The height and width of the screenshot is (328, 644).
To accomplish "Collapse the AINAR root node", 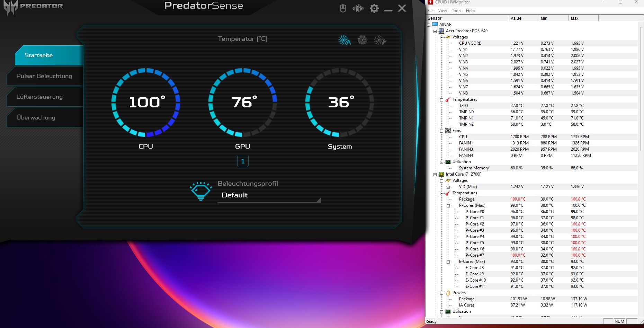I will pyautogui.click(x=429, y=25).
